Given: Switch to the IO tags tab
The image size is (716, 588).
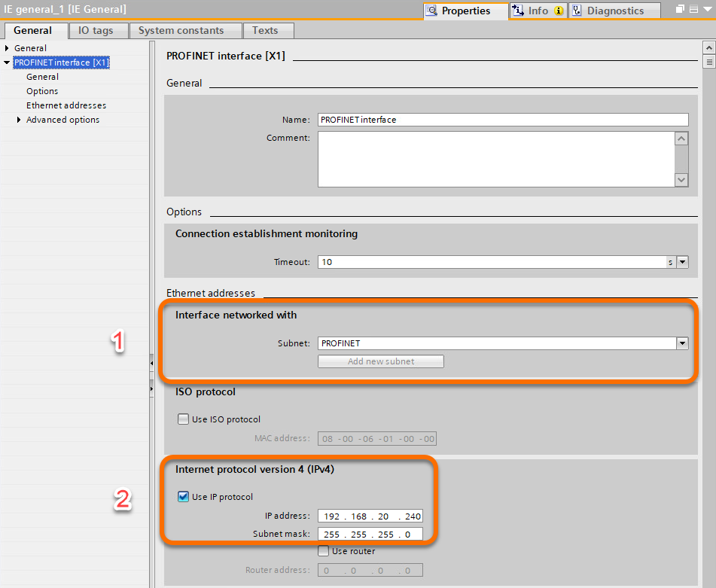Looking at the screenshot, I should tap(98, 31).
